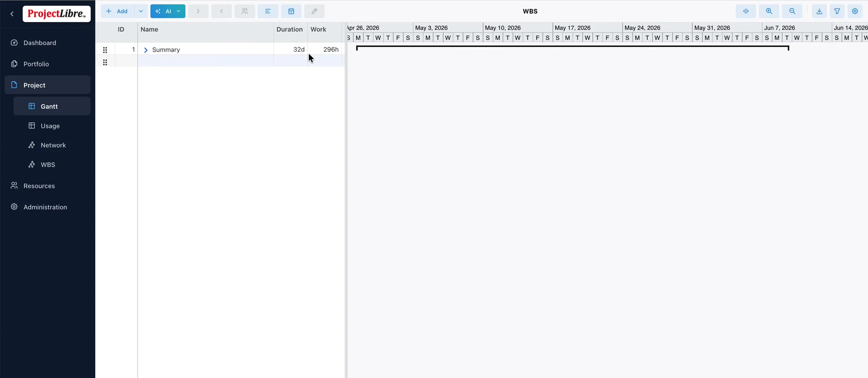
Task: Click the pencil edit icon
Action: tap(314, 11)
